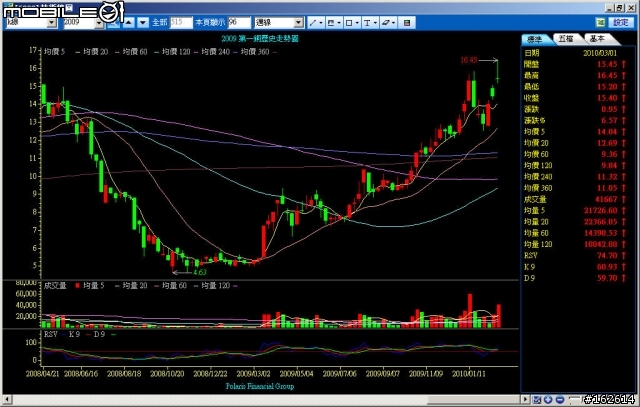Click the horizontal scrollbar right arrow

point(525,399)
